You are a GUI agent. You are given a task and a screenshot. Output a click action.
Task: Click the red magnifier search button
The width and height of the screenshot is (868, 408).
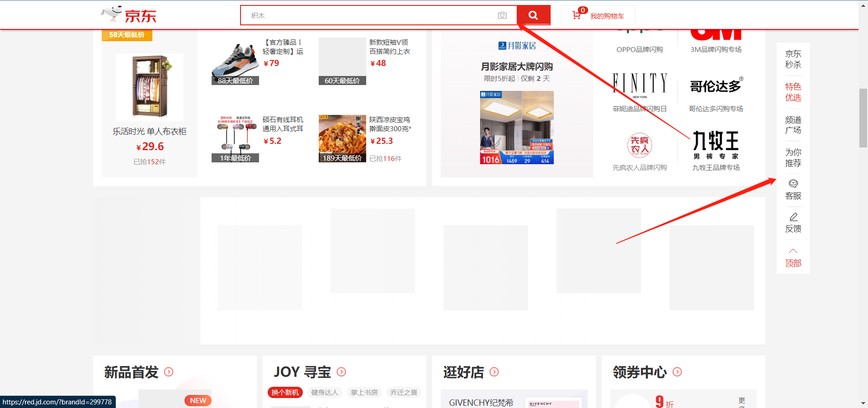533,15
